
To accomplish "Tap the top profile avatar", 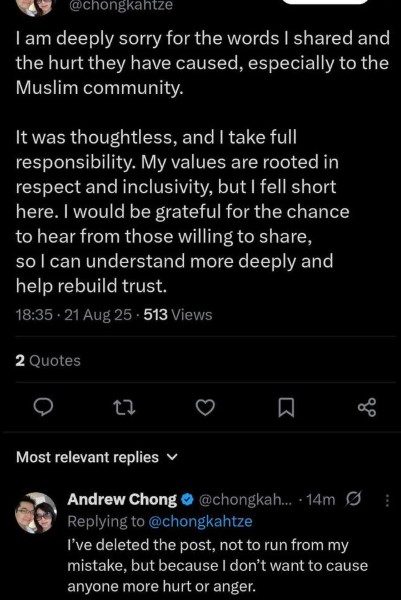I will 36,7.
